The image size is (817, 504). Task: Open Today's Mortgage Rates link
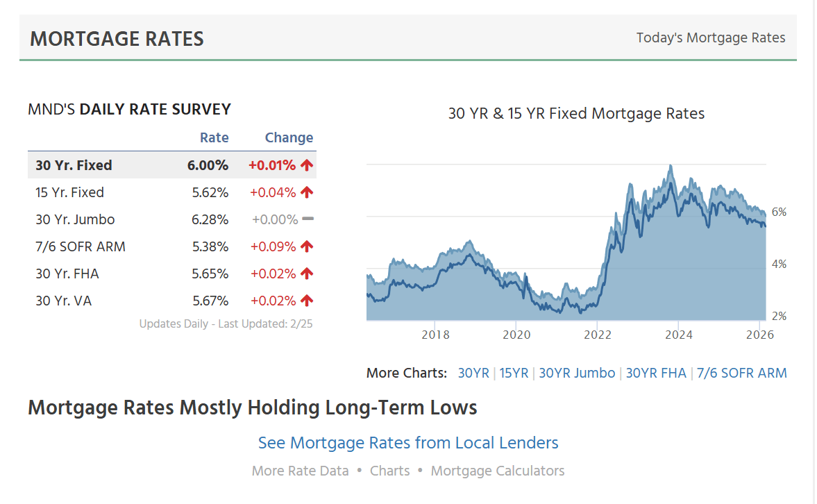click(711, 37)
